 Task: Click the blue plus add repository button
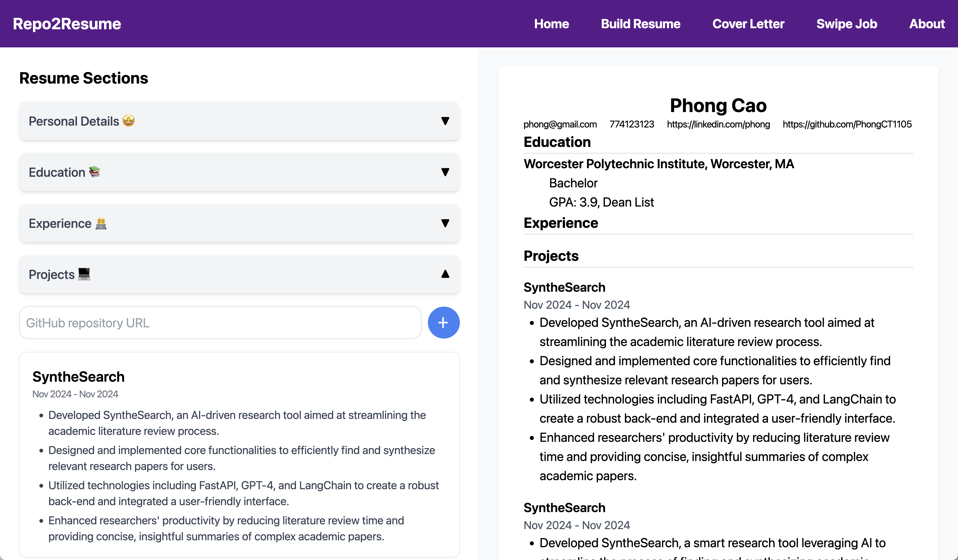(x=443, y=322)
